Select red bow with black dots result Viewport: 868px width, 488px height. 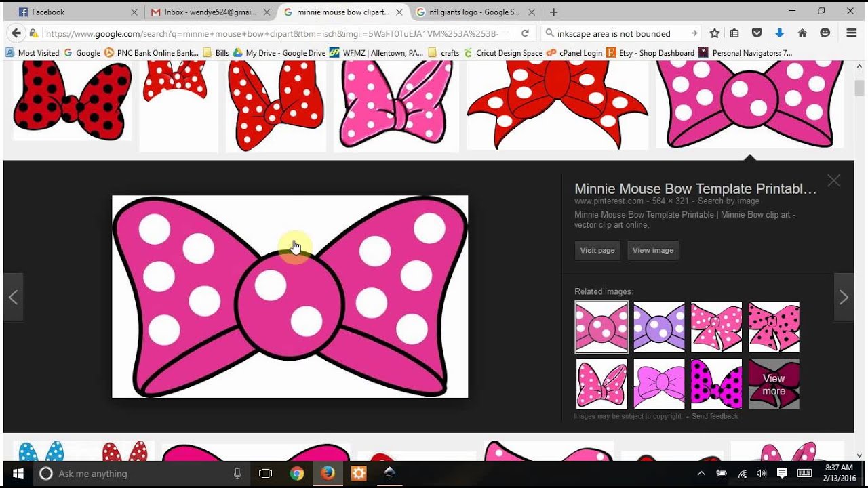tap(73, 100)
